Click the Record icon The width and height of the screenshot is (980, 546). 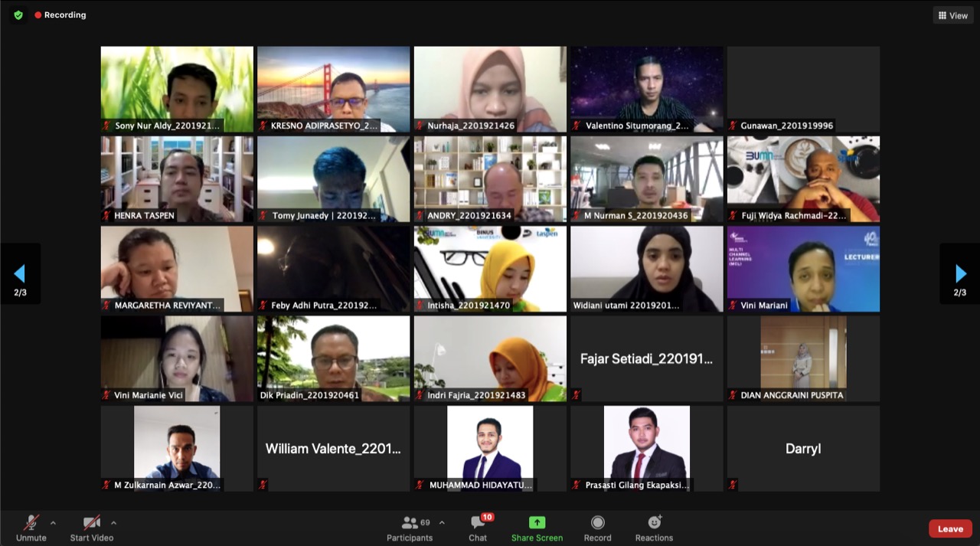597,523
